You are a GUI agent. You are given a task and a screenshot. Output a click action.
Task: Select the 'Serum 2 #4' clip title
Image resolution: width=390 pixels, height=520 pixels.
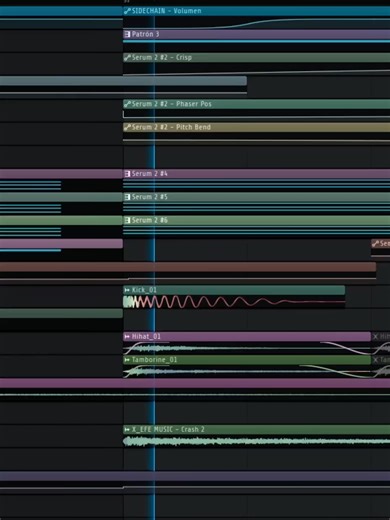(x=150, y=174)
